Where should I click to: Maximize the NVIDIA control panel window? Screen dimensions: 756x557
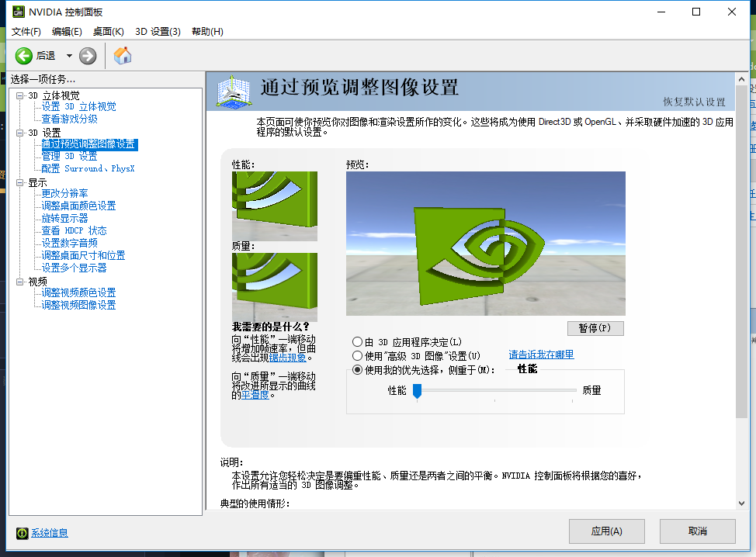coord(696,12)
